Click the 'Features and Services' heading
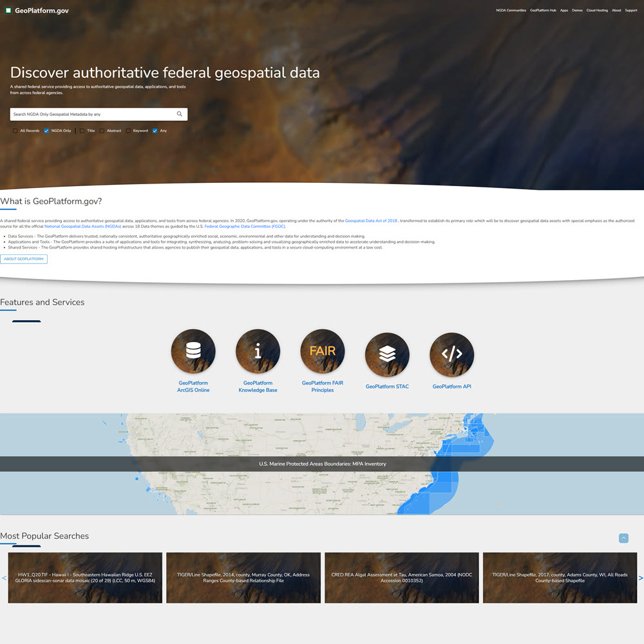The height and width of the screenshot is (644, 644). click(43, 302)
